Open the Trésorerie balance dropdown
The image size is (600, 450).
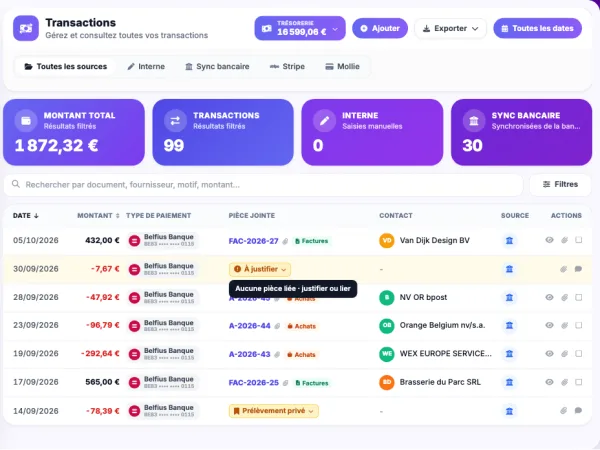300,28
